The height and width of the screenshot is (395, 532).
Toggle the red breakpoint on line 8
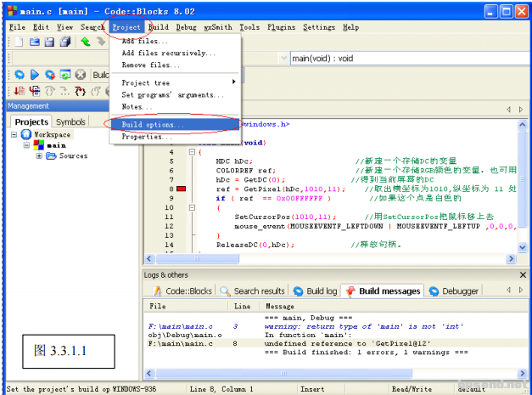(182, 189)
